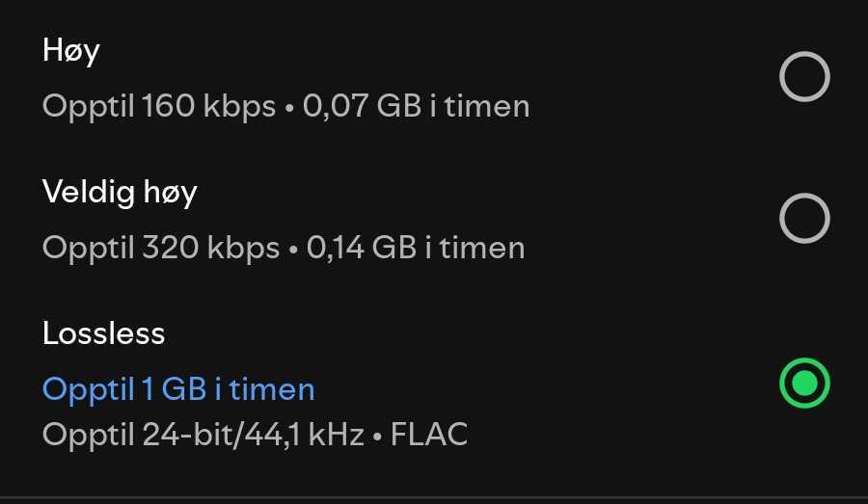The image size is (868, 504).
Task: Choose the Veldig høy radio button
Action: pos(804,219)
